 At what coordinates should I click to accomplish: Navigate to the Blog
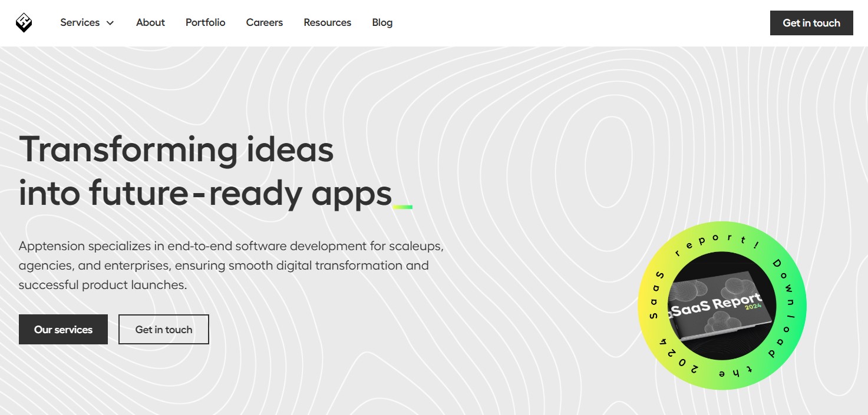382,23
